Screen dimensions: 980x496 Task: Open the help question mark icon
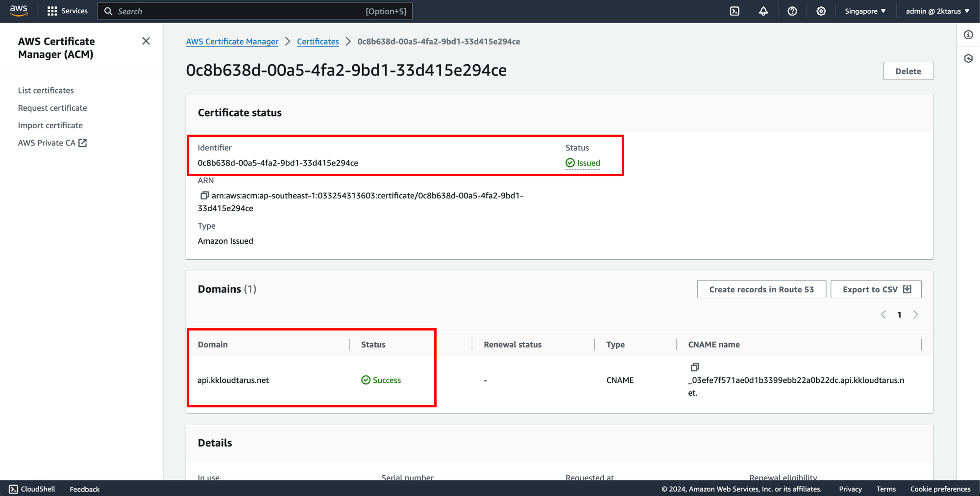point(792,11)
